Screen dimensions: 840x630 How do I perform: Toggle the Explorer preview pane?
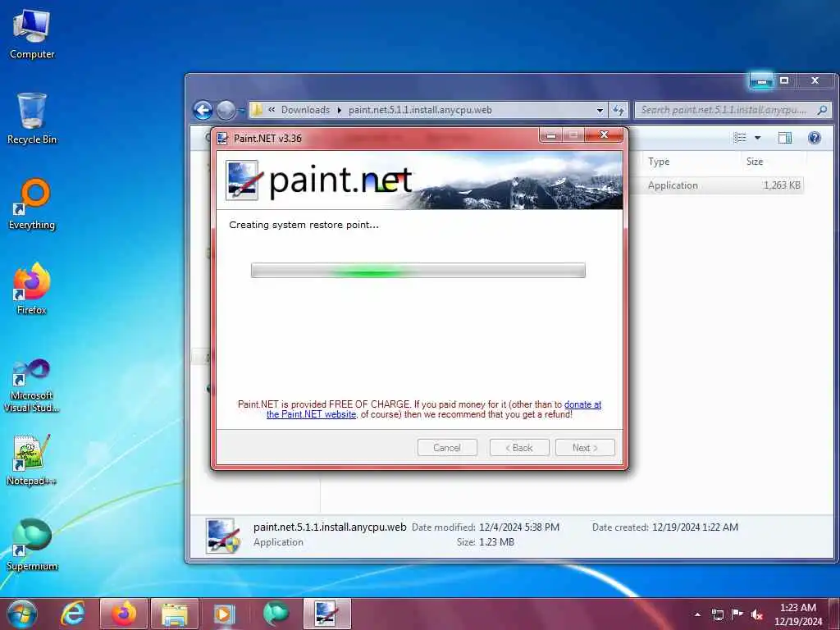[x=785, y=138]
